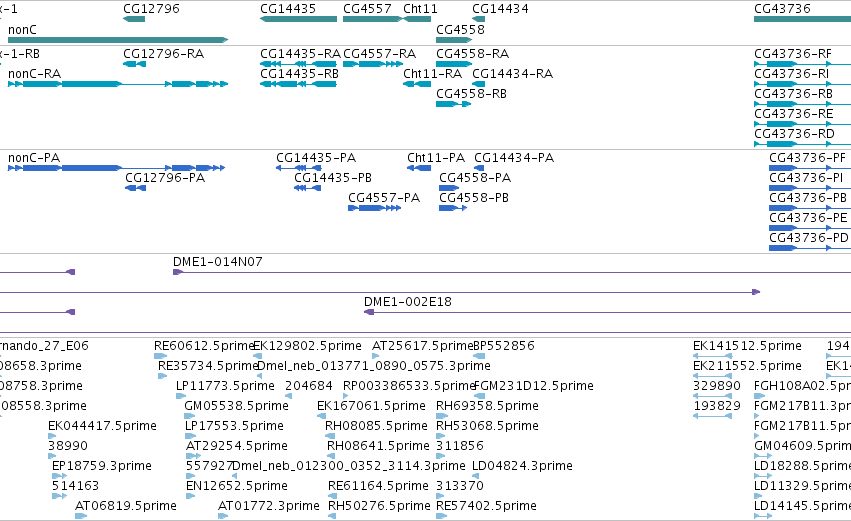This screenshot has height=521, width=851.
Task: Click transcript CG43736-RF label
Action: point(793,54)
